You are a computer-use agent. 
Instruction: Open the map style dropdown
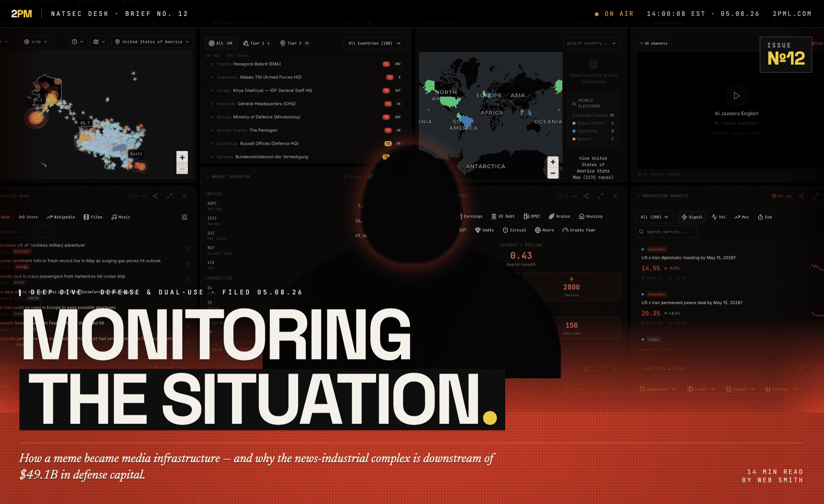pyautogui.click(x=99, y=42)
